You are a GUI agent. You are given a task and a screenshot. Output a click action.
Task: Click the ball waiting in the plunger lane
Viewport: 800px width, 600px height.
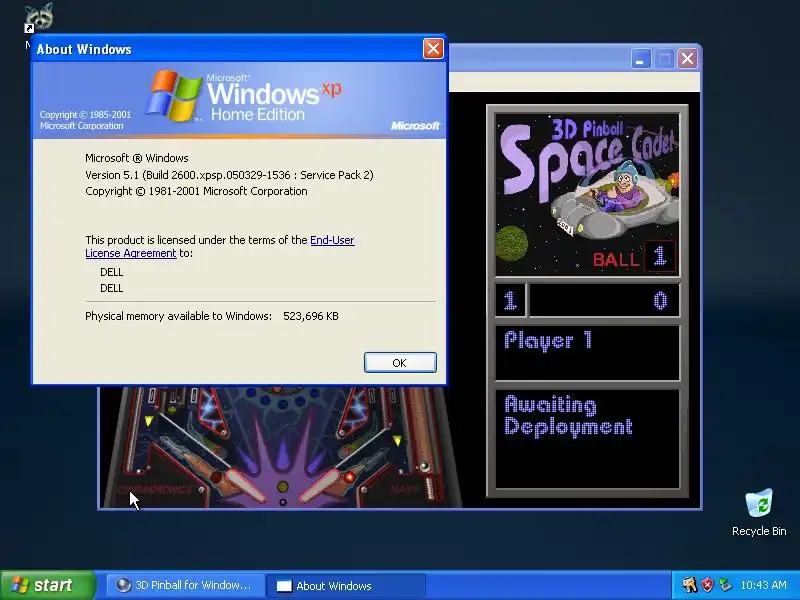click(x=424, y=466)
